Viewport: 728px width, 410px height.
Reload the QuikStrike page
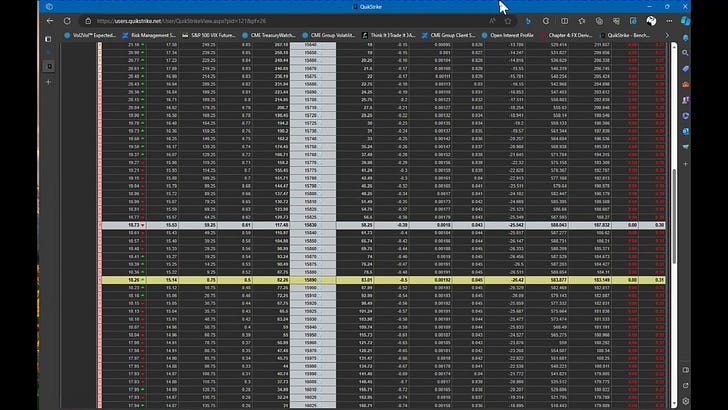pyautogui.click(x=67, y=21)
